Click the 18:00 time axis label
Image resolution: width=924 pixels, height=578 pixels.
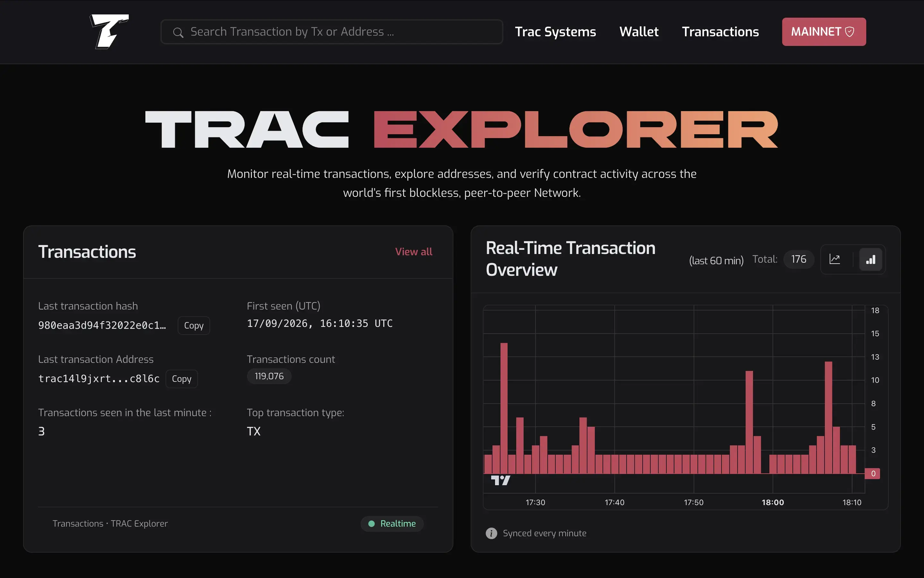point(773,502)
